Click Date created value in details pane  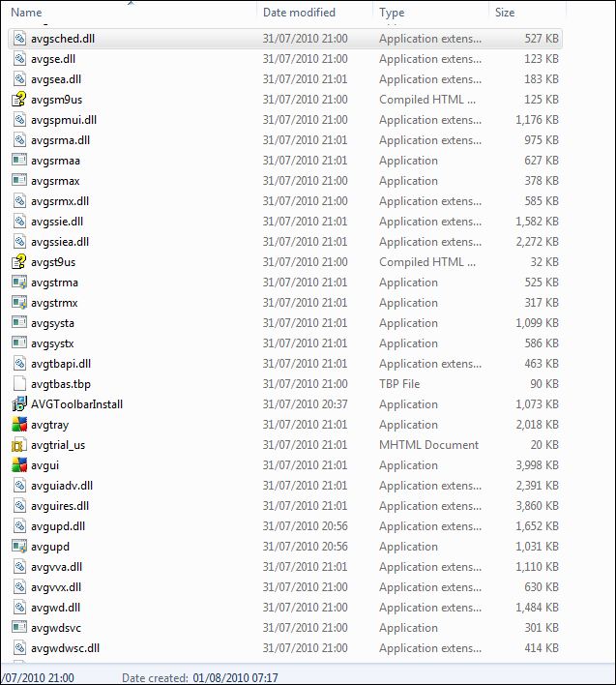235,678
